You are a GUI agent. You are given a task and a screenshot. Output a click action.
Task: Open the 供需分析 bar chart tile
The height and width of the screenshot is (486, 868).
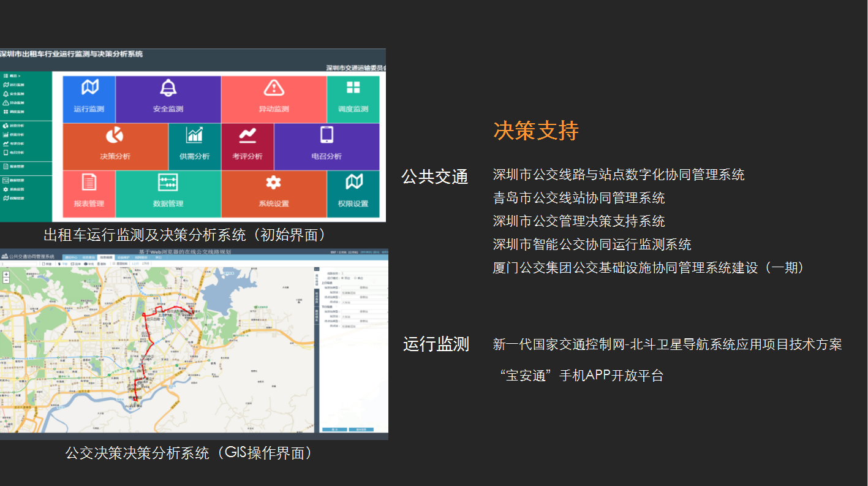tap(195, 146)
